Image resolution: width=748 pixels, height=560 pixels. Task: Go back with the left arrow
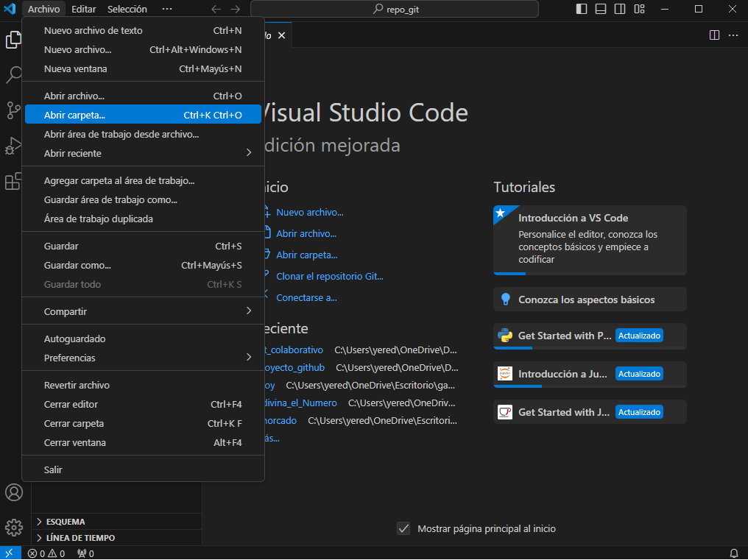click(x=216, y=9)
